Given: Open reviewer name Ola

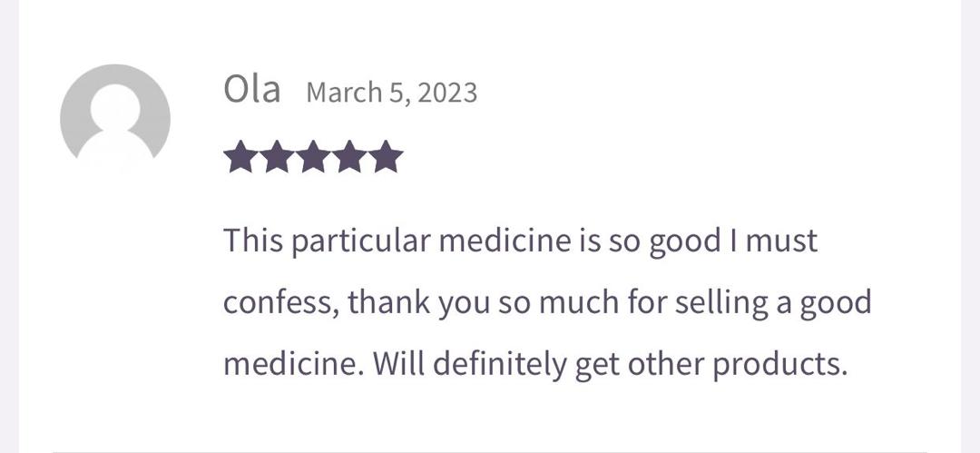Looking at the screenshot, I should click(x=251, y=91).
